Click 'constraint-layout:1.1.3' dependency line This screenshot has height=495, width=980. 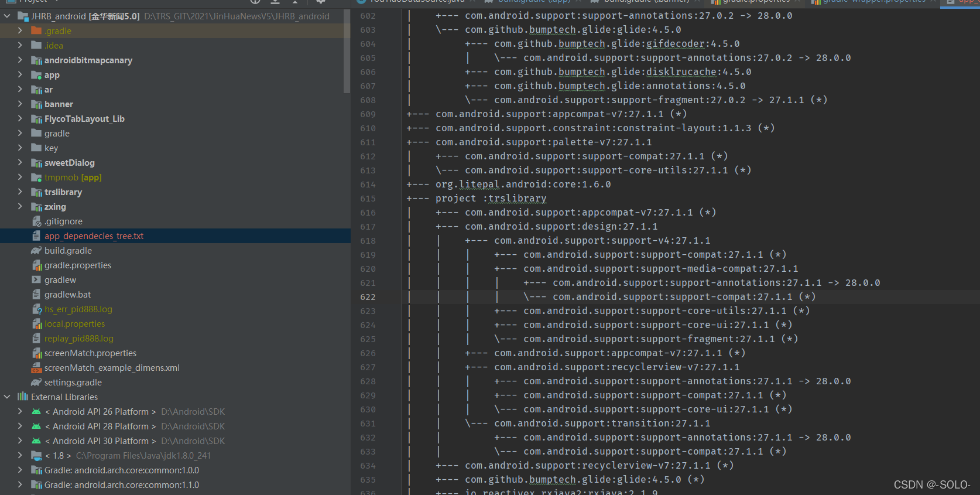(x=605, y=128)
